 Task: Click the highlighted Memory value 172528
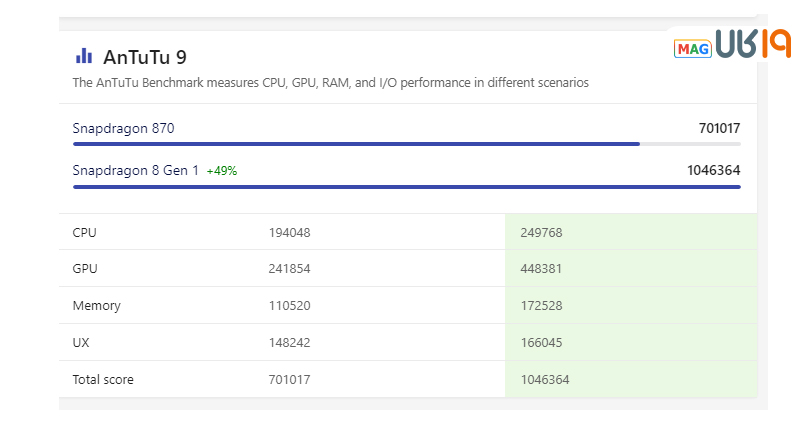pos(541,306)
